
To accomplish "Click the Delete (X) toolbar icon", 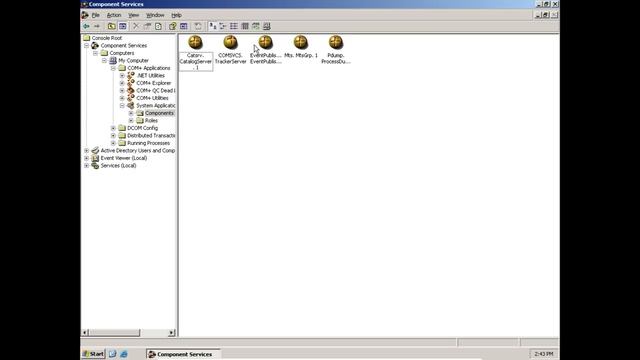I will click(136, 26).
